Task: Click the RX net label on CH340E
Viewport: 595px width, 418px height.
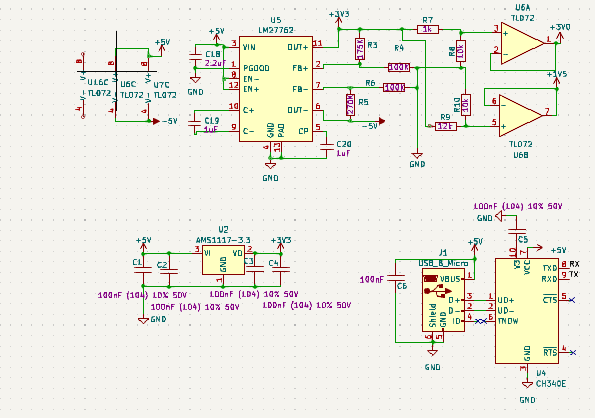Action: (575, 264)
